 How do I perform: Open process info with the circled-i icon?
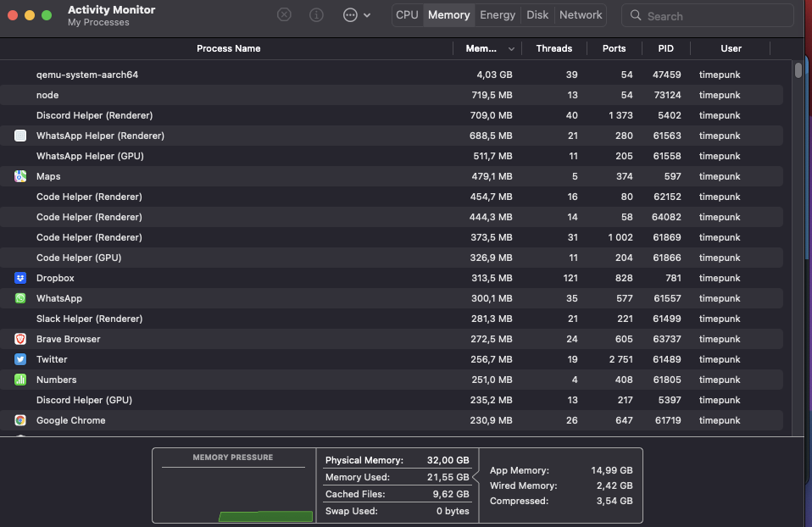point(316,14)
